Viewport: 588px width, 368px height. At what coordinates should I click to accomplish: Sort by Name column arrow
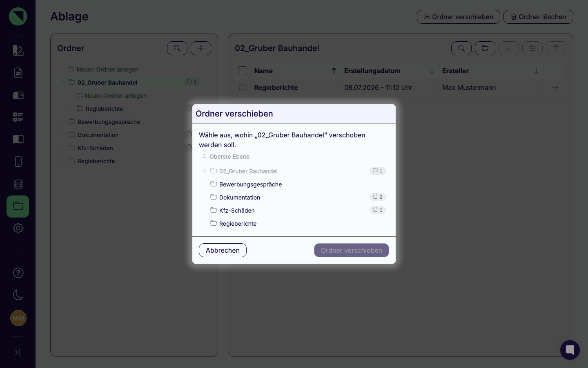(x=334, y=71)
